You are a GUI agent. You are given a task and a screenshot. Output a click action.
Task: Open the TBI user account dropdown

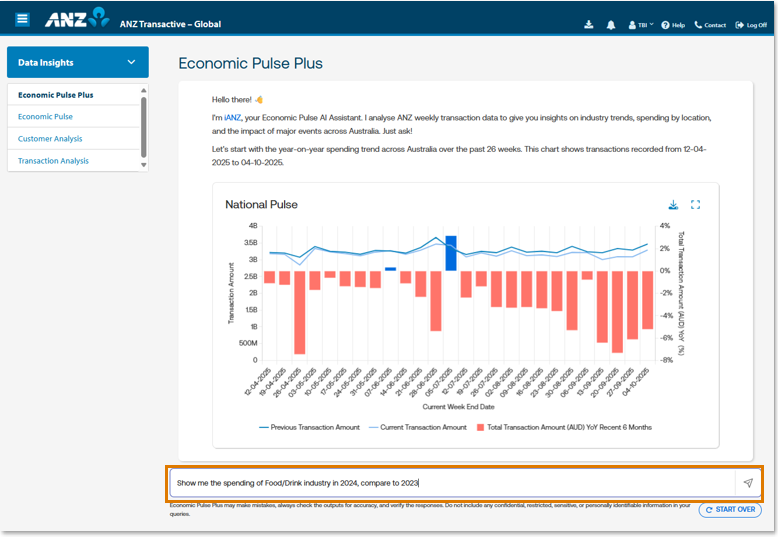pos(641,24)
